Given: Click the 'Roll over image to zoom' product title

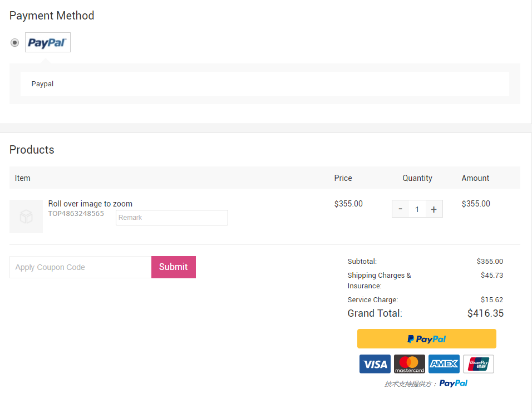Looking at the screenshot, I should pos(90,204).
